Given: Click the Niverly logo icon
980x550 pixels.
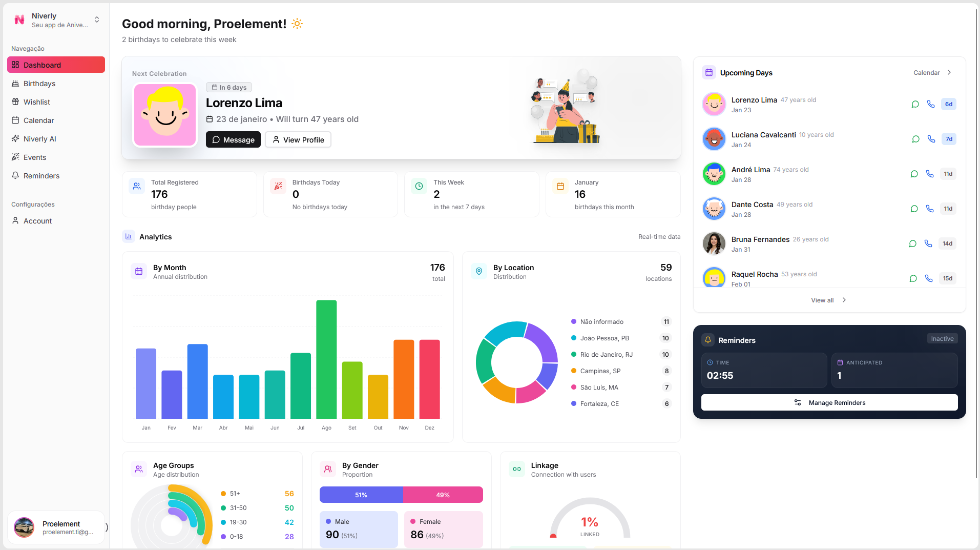Looking at the screenshot, I should tap(19, 19).
